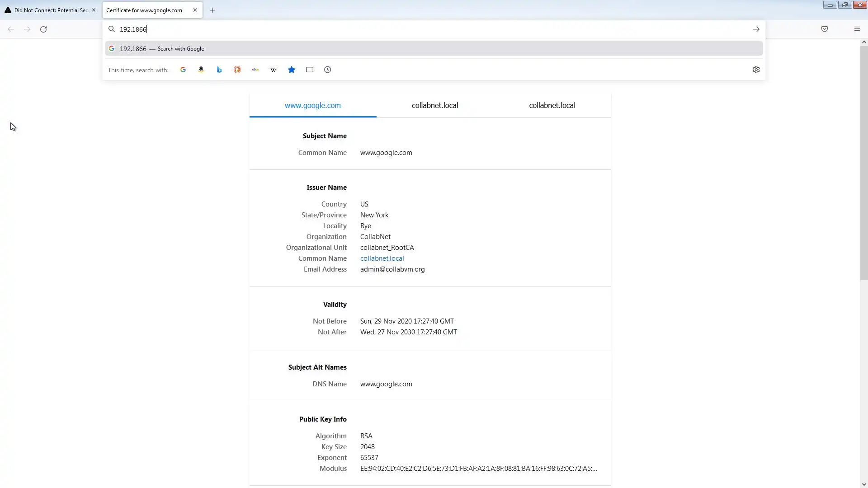
Task: Search in open Tabs icon
Action: click(310, 70)
